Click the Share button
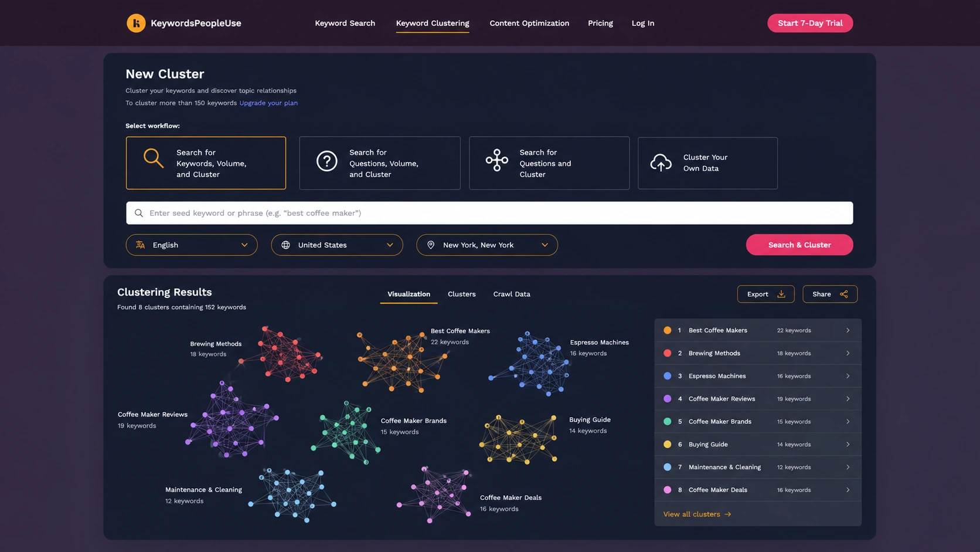 [x=830, y=294]
